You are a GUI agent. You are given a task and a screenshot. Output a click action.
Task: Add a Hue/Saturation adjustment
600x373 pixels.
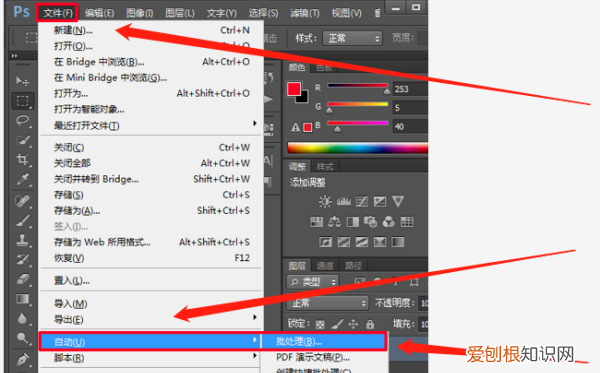[316, 222]
